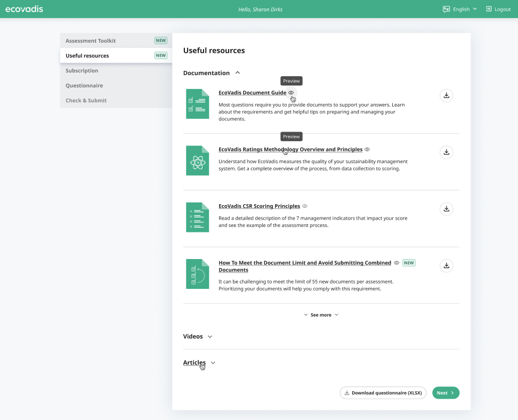The image size is (518, 420).
Task: Click the NEW badge beside Assessment Toolkit
Action: (161, 41)
